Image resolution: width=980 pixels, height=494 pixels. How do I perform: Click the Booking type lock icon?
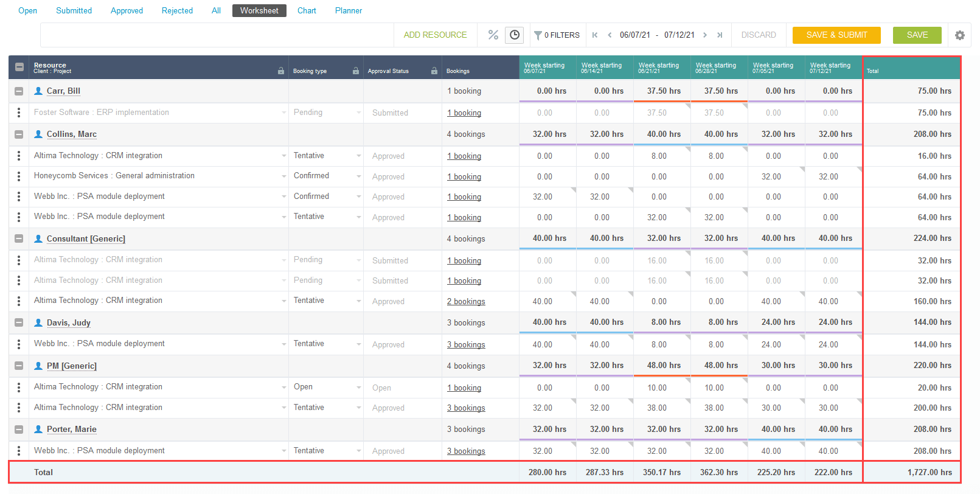pos(356,71)
